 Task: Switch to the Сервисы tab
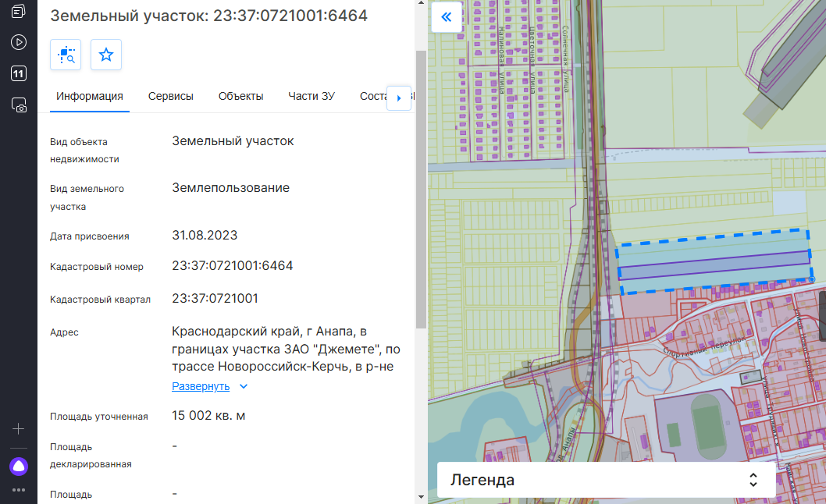171,97
